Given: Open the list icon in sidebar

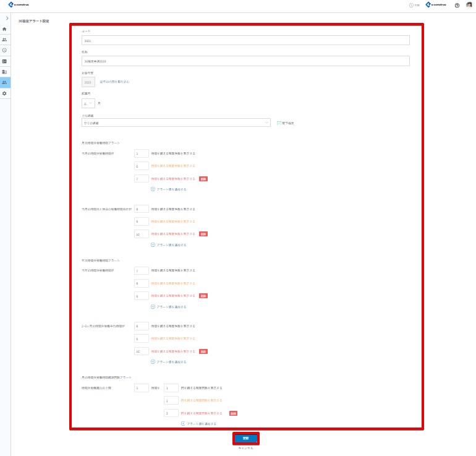Looking at the screenshot, I should pos(5,61).
